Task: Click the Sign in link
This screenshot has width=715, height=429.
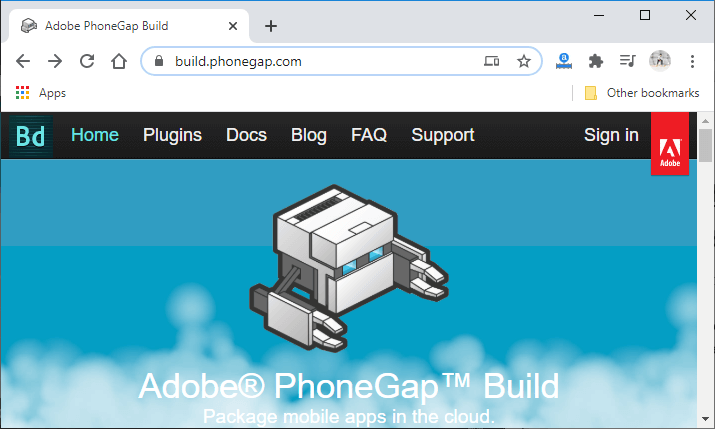Action: tap(611, 135)
